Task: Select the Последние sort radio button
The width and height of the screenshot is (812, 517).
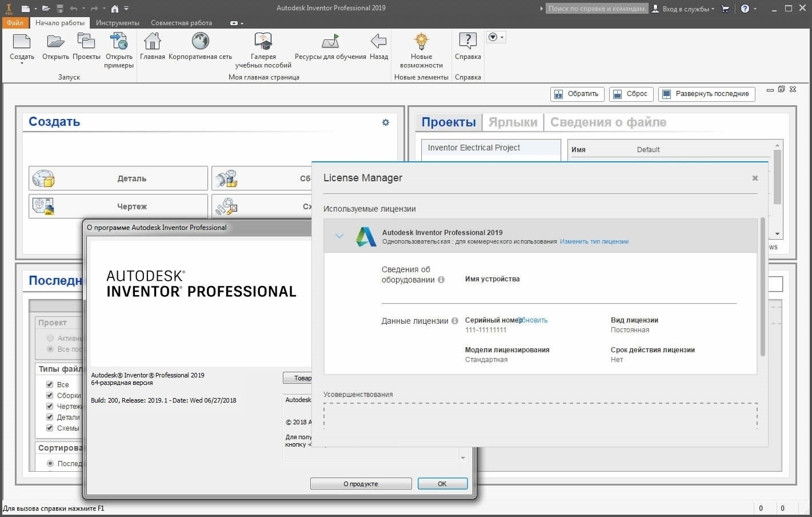Action: 50,463
